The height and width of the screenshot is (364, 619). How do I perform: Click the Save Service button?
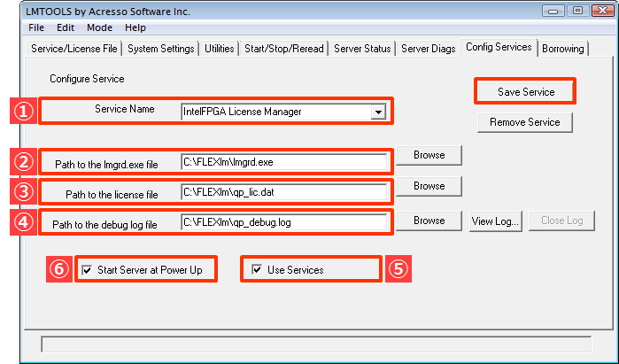(x=526, y=92)
